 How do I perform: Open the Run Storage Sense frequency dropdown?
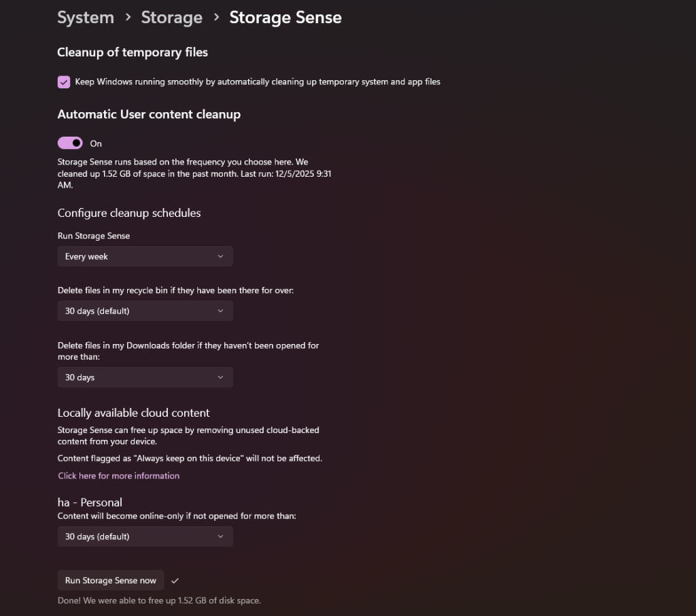click(145, 256)
